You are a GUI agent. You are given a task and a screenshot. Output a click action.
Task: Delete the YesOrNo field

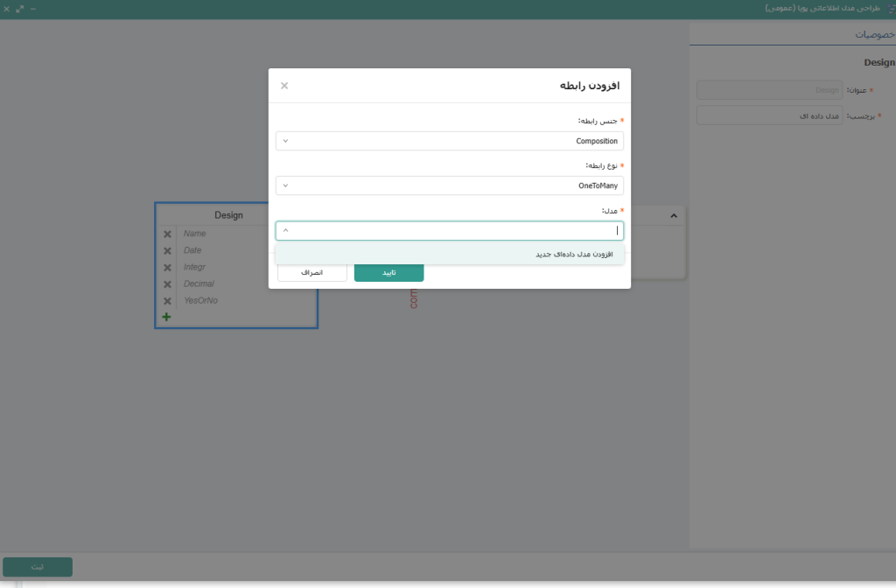point(167,301)
